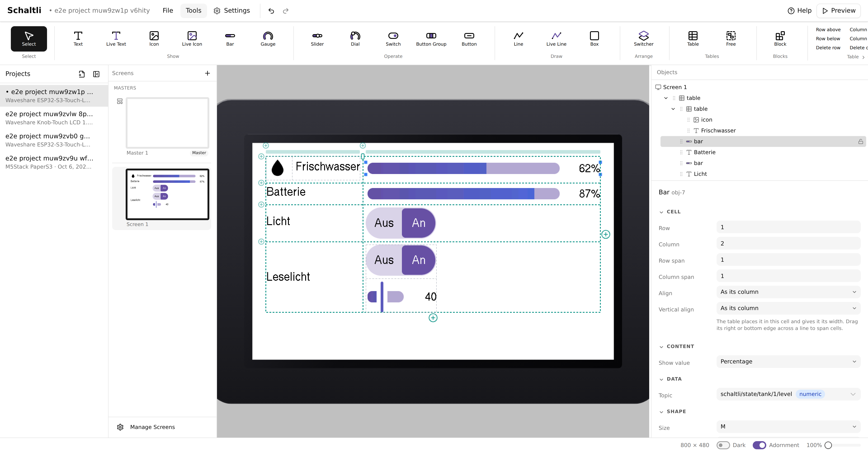The image size is (868, 452).
Task: Select the Live Text tool
Action: pyautogui.click(x=116, y=39)
